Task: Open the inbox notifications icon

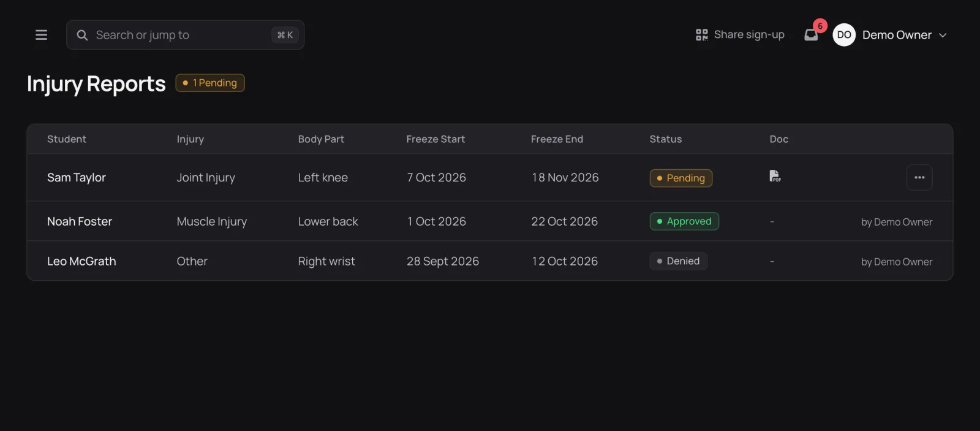Action: tap(811, 35)
